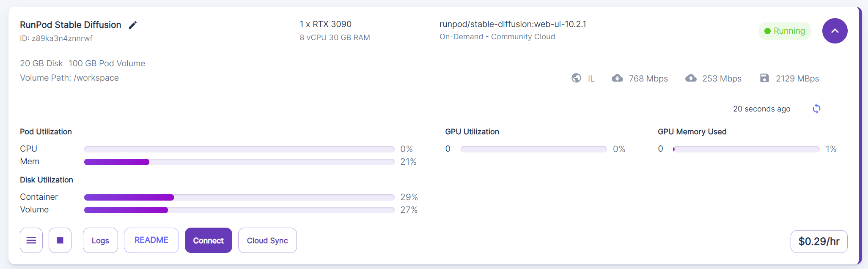Click the pencil icon to rename pod

click(133, 25)
